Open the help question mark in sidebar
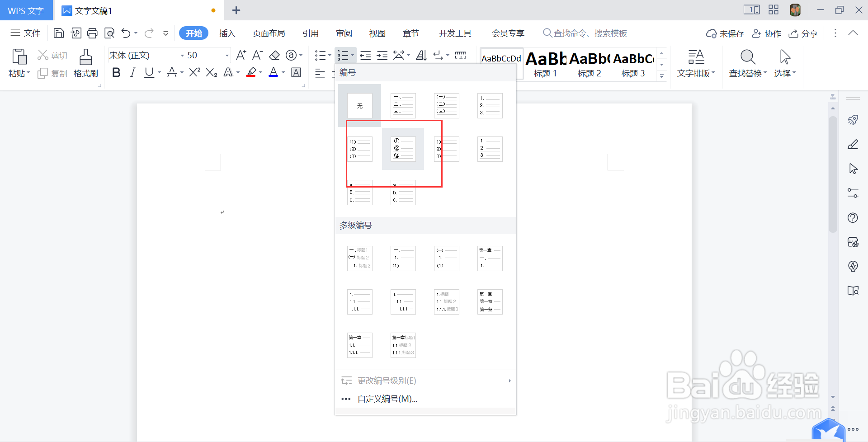 coord(853,218)
